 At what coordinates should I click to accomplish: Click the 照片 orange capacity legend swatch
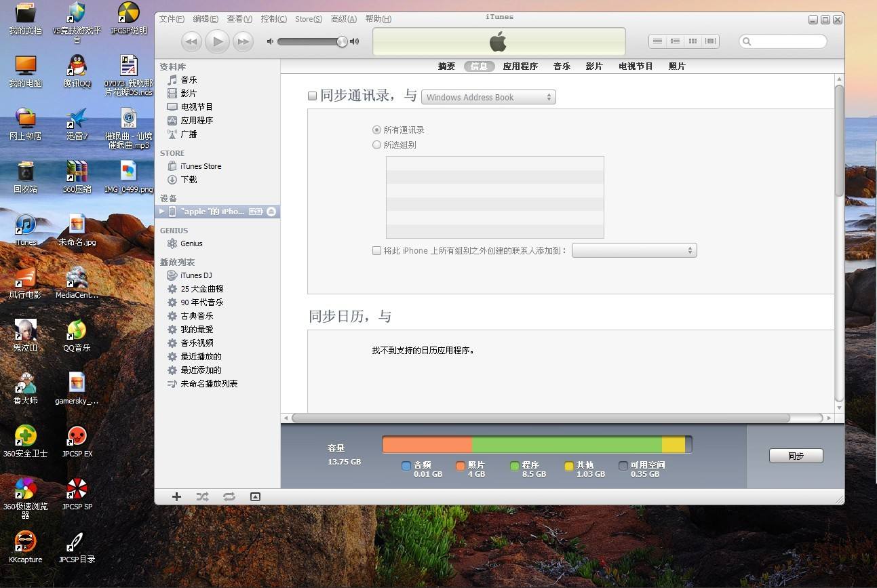(x=461, y=466)
